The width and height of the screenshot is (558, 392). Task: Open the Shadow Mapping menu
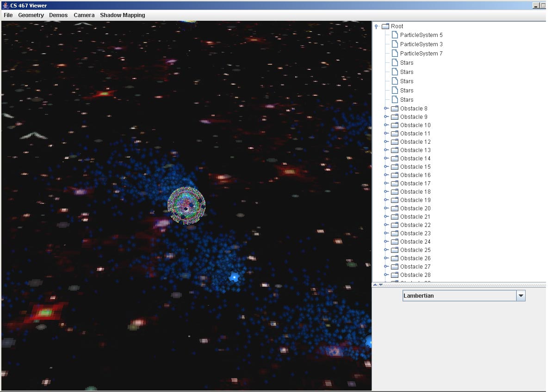(x=122, y=15)
